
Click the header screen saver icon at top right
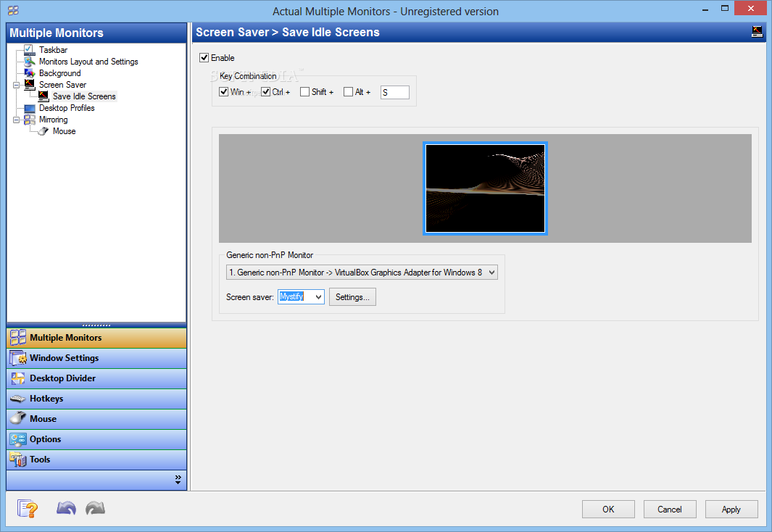click(758, 32)
